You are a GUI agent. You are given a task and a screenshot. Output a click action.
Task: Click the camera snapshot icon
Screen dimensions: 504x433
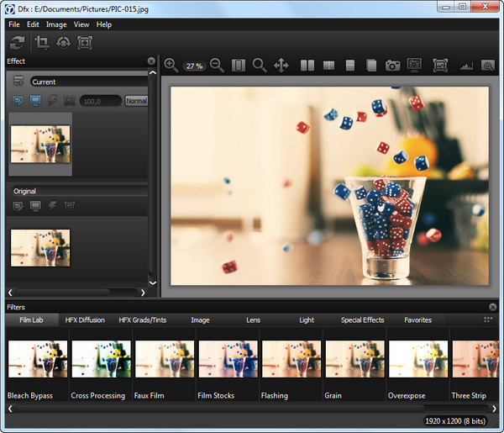(x=392, y=65)
